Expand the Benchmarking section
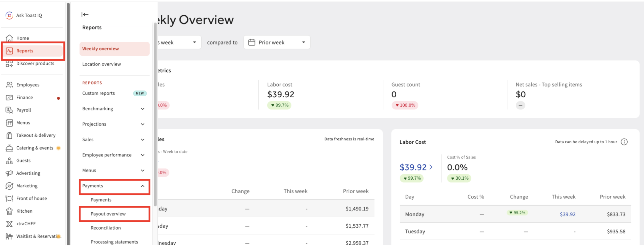Image resolution: width=644 pixels, height=246 pixels. [114, 109]
